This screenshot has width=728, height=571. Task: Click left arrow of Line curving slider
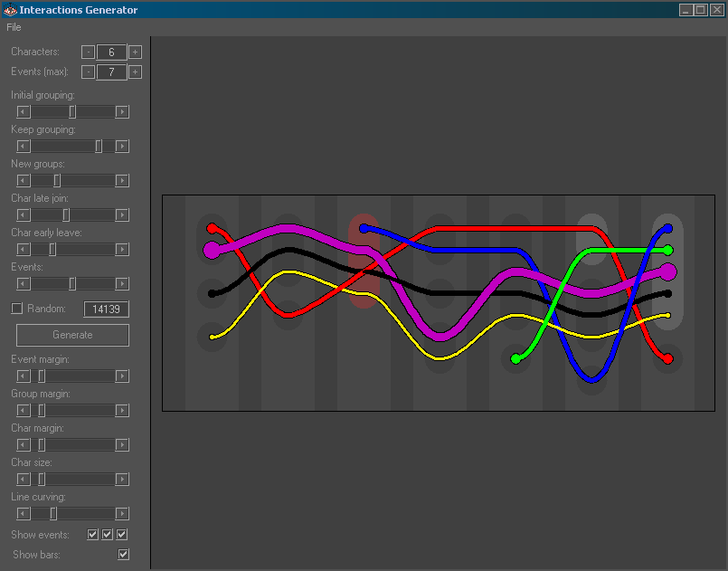(x=24, y=514)
